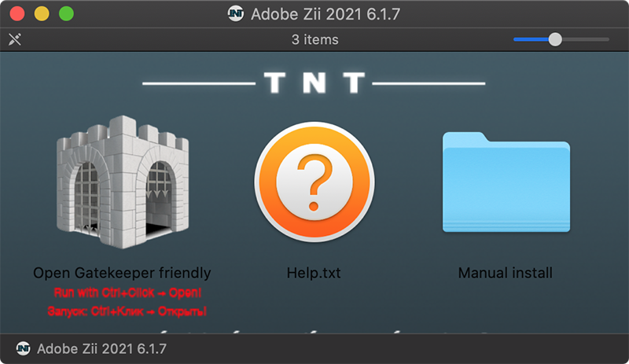The height and width of the screenshot is (364, 629).
Task: Click the window title 'Adobe Zii 2021 6.1.7'
Action: point(326,14)
